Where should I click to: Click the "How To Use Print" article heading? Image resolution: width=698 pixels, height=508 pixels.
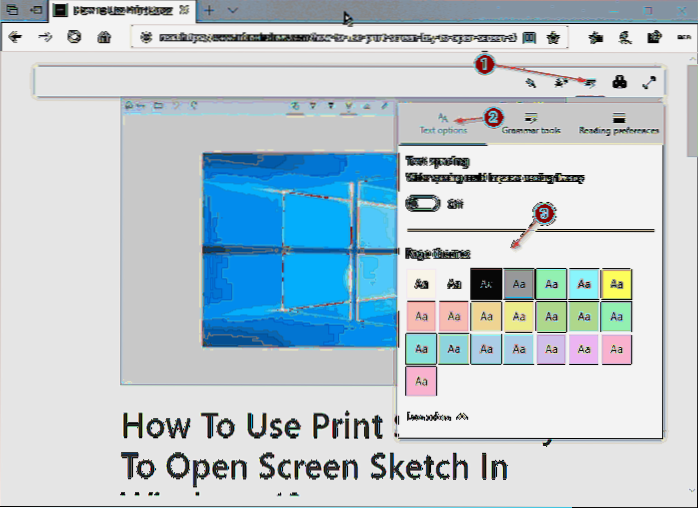tap(252, 427)
